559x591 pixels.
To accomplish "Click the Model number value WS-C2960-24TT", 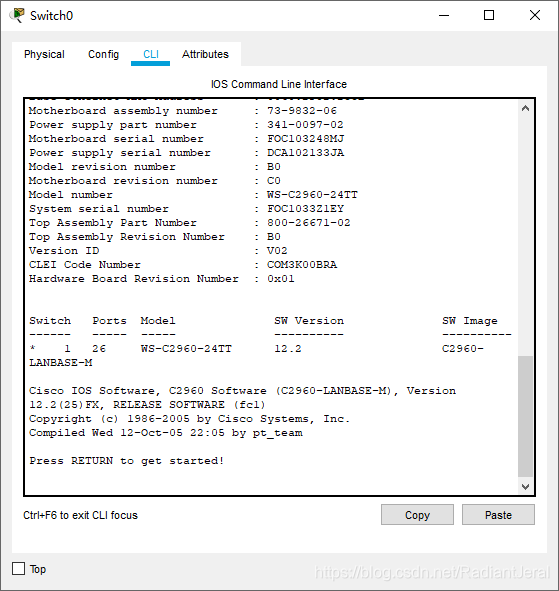I will click(312, 195).
